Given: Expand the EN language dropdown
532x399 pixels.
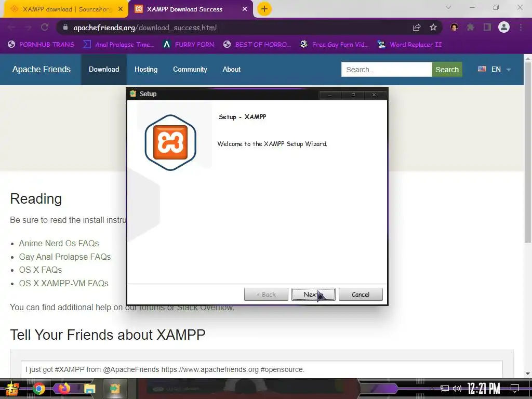Looking at the screenshot, I should [x=495, y=69].
